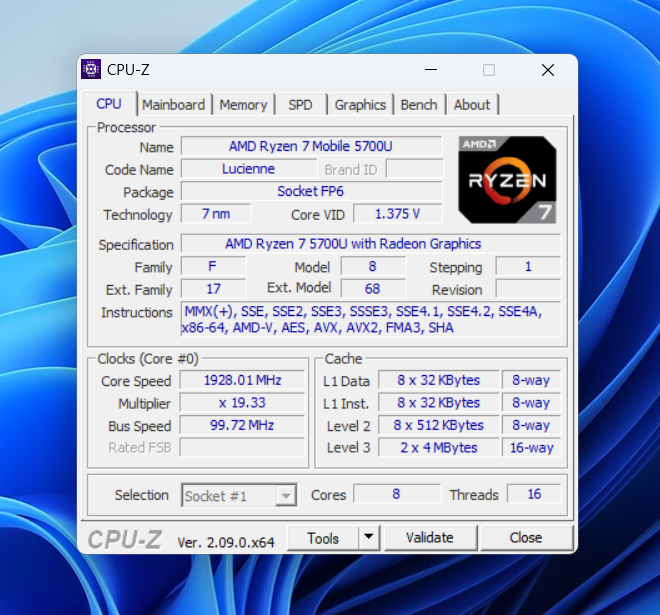Image resolution: width=660 pixels, height=615 pixels.
Task: Open the Socket #1 selection dropdown
Action: pos(239,495)
